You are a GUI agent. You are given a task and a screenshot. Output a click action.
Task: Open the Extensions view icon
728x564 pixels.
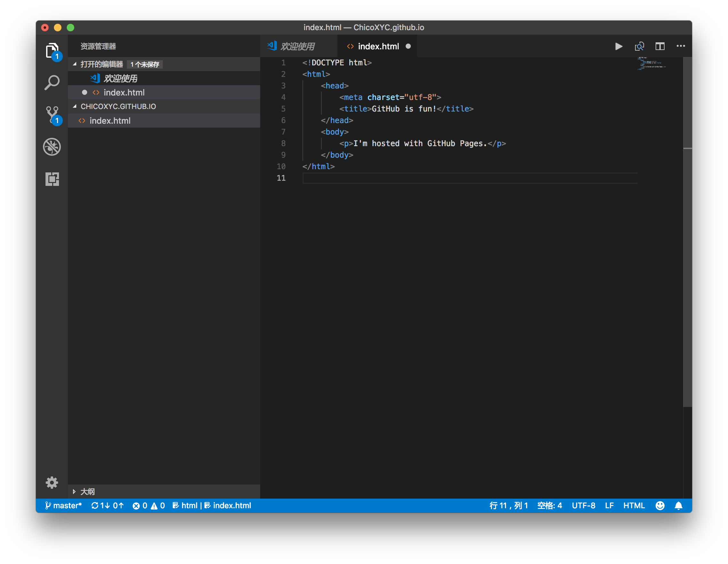52,179
